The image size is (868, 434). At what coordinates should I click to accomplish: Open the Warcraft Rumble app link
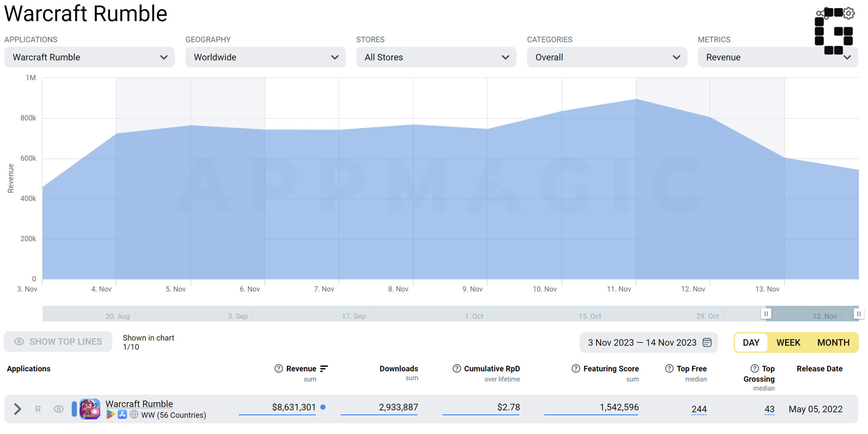click(139, 404)
